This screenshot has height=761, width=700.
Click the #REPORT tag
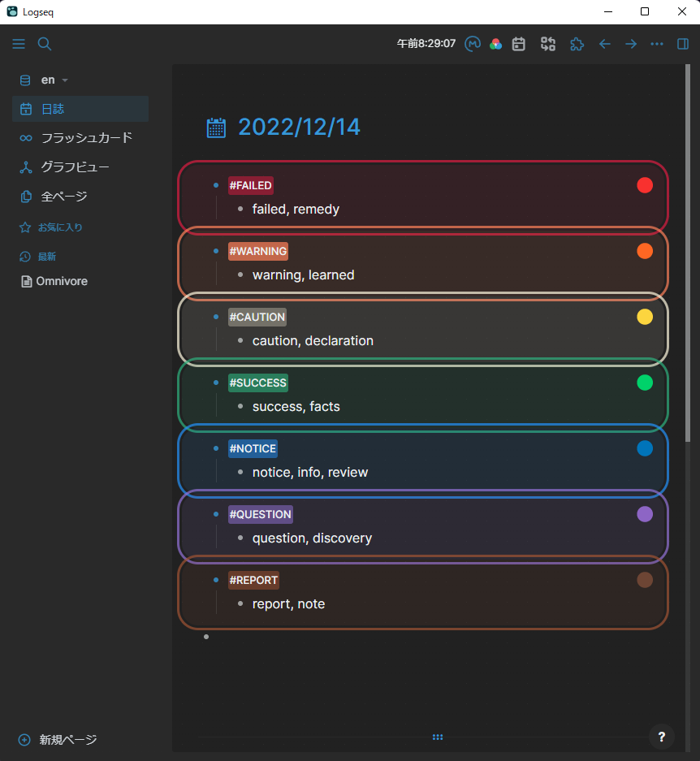click(x=253, y=581)
